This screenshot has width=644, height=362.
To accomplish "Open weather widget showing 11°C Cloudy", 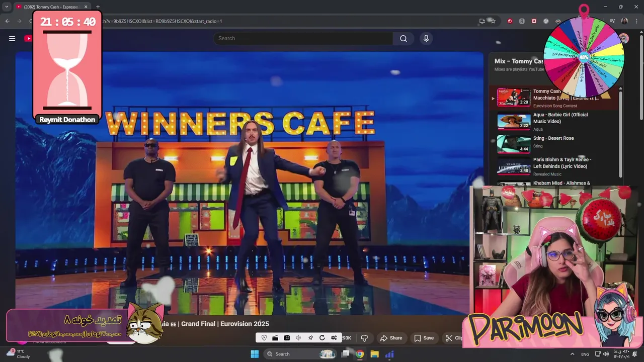I will (x=18, y=354).
